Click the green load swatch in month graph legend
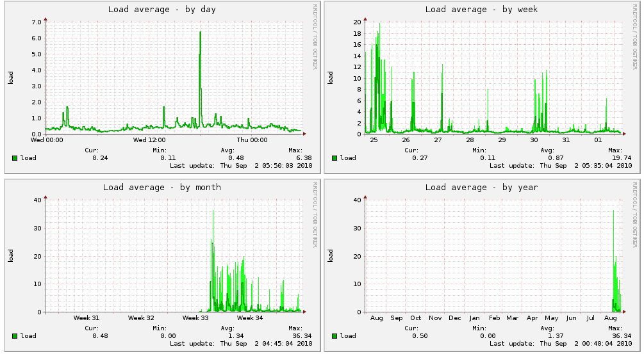The image size is (644, 354). (x=15, y=336)
